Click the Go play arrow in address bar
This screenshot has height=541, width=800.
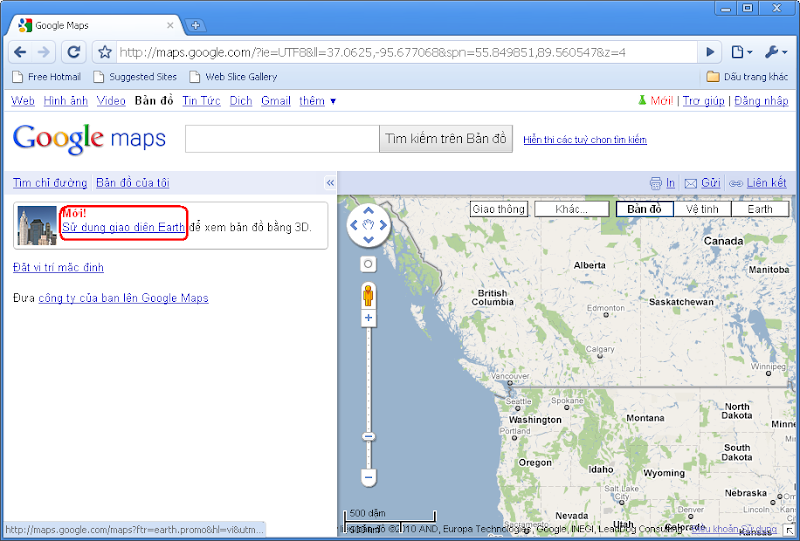point(710,52)
